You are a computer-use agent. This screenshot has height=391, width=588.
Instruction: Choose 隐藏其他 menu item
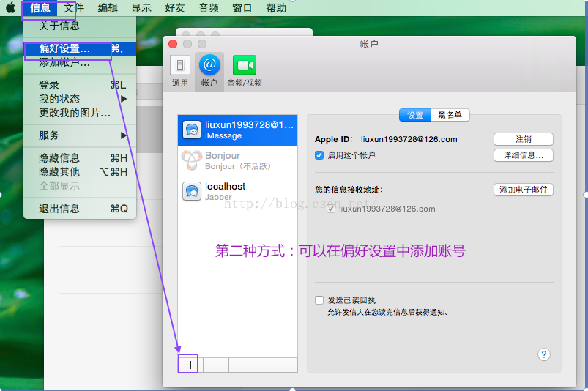80,172
